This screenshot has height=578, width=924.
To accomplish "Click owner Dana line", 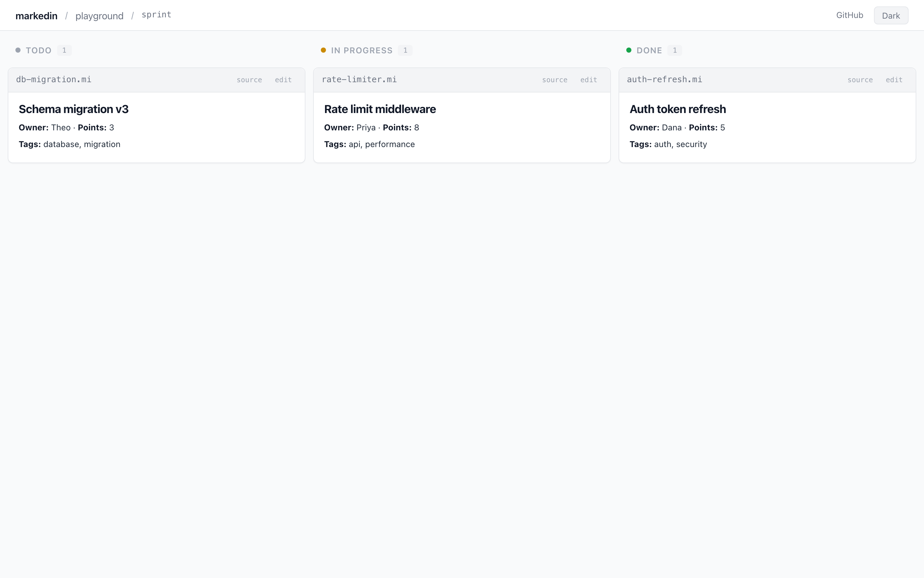I will [x=677, y=128].
